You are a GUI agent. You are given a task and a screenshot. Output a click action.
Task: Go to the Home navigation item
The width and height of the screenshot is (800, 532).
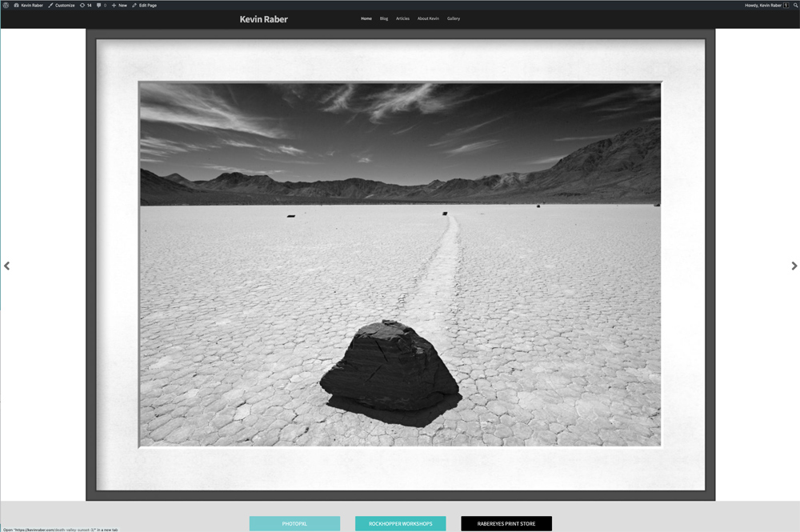(x=366, y=18)
